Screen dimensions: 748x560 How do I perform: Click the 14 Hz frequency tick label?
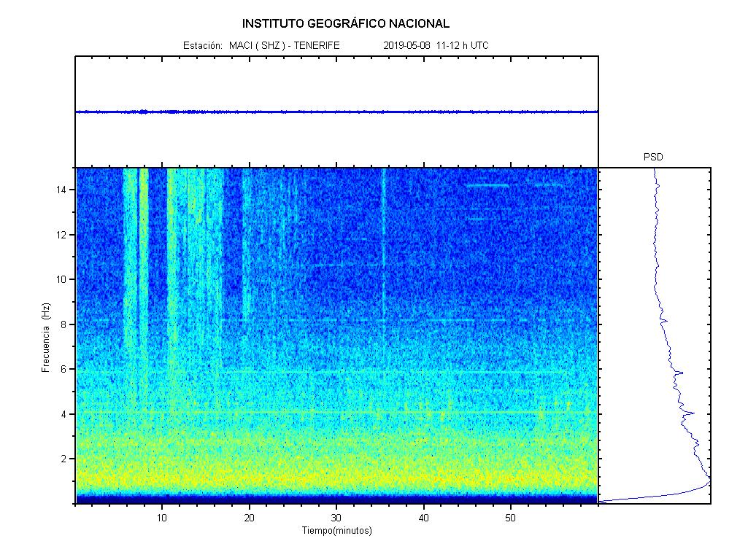(62, 190)
